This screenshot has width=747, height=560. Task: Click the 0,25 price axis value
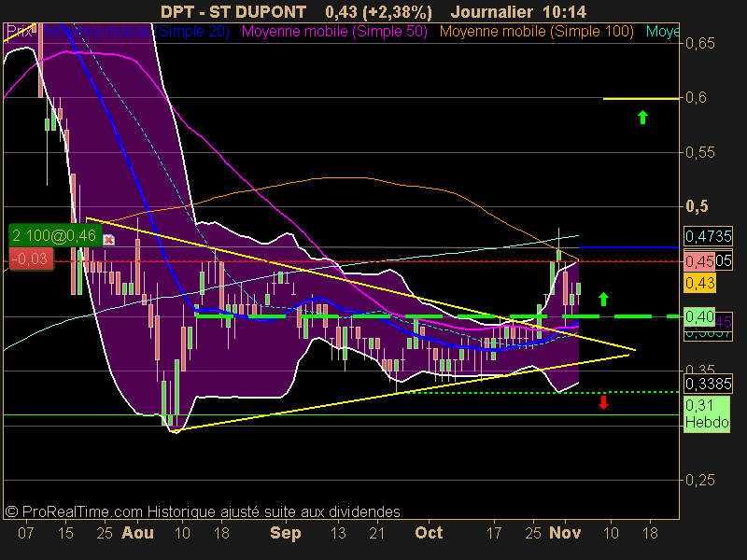click(x=699, y=480)
